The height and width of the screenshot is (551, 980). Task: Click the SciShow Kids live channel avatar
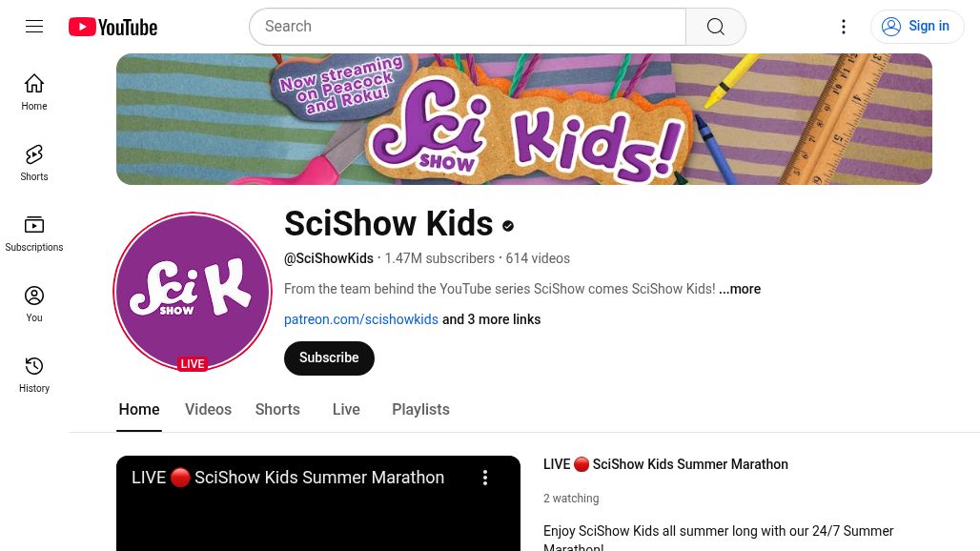(193, 292)
